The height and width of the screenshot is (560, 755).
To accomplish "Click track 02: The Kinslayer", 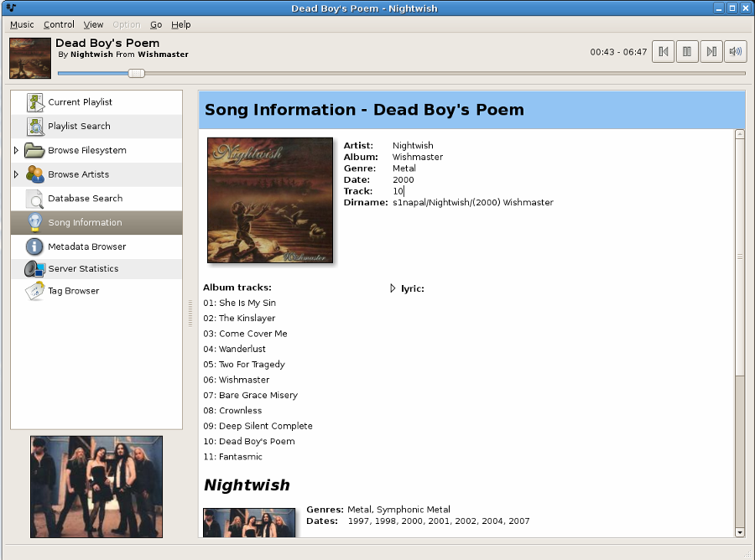I will (x=239, y=318).
